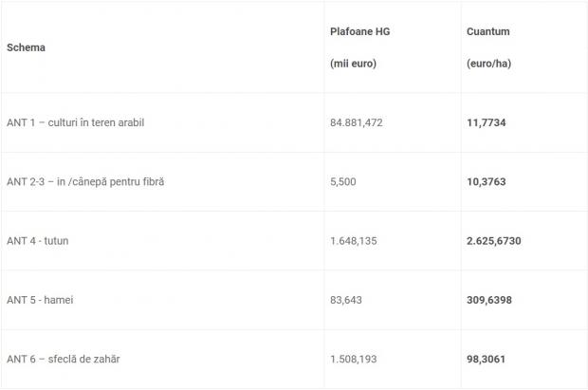Image resolution: width=588 pixels, height=390 pixels.
Task: Click the quantum value 10,3763
Action: [487, 181]
